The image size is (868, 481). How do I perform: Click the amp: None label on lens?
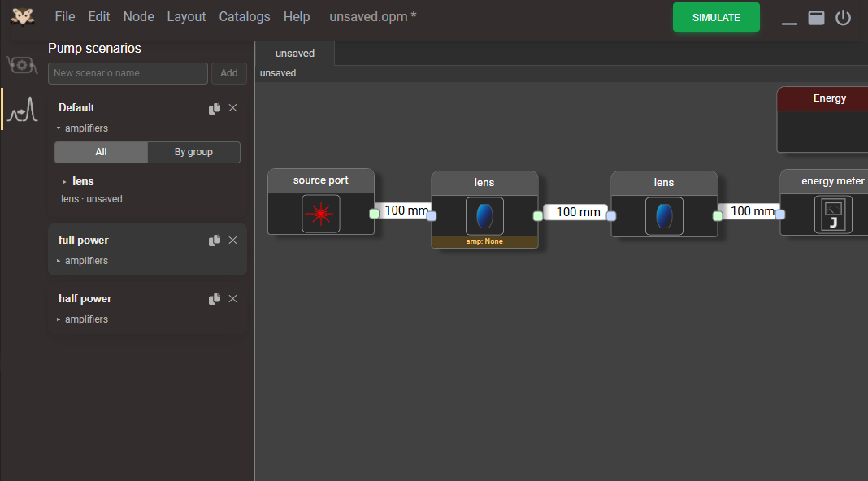click(x=484, y=242)
